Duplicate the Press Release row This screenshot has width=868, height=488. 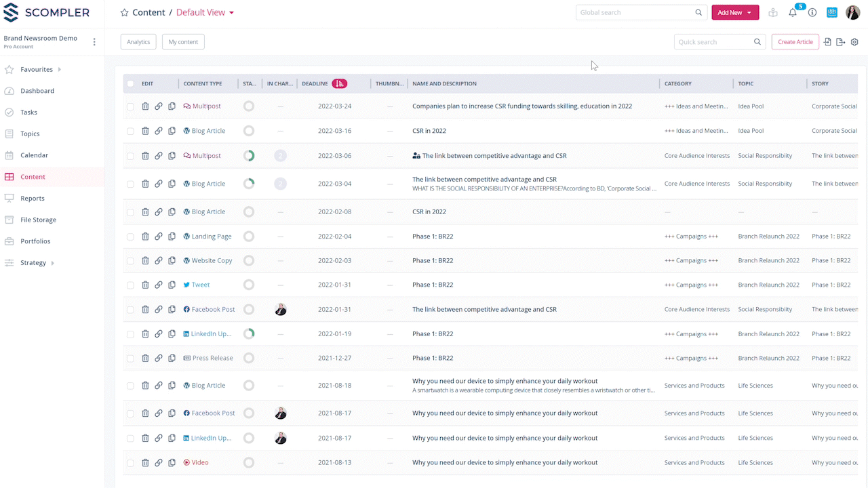172,358
